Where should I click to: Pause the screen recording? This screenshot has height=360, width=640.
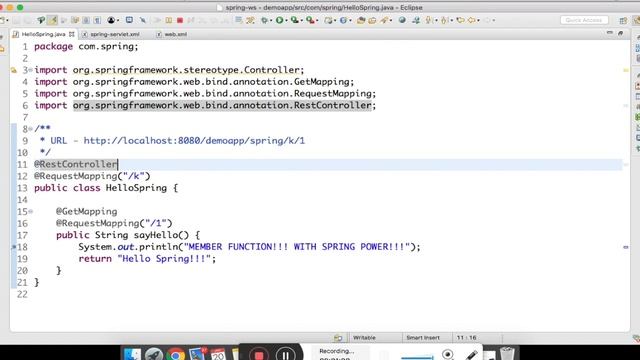point(286,355)
